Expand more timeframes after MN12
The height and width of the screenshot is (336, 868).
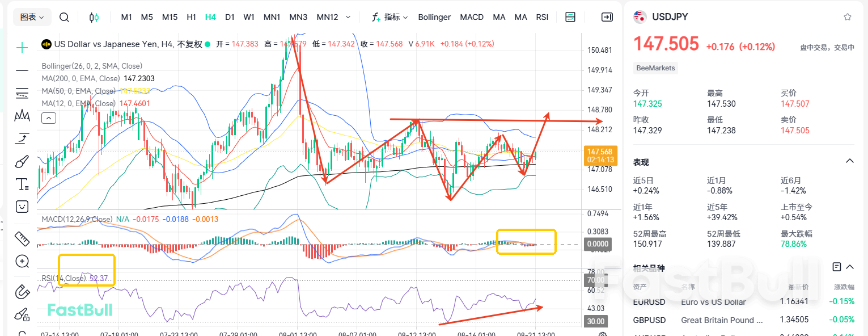pos(348,17)
